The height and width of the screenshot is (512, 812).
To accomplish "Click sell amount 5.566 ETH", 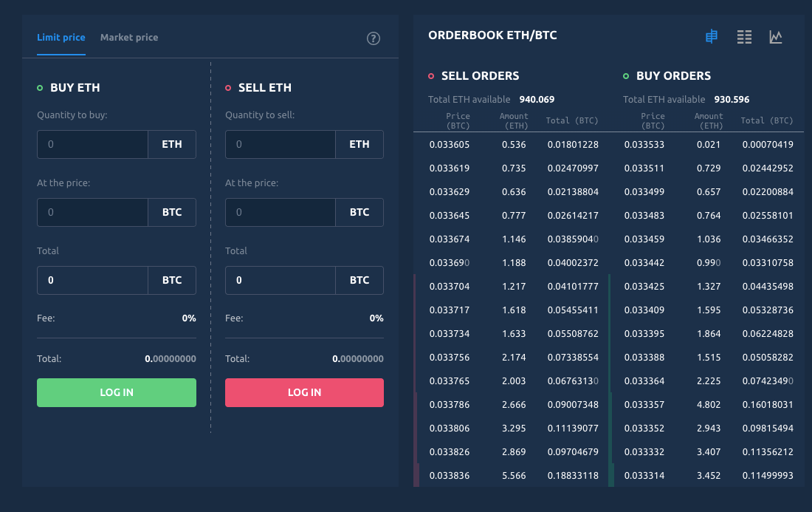I will point(514,475).
